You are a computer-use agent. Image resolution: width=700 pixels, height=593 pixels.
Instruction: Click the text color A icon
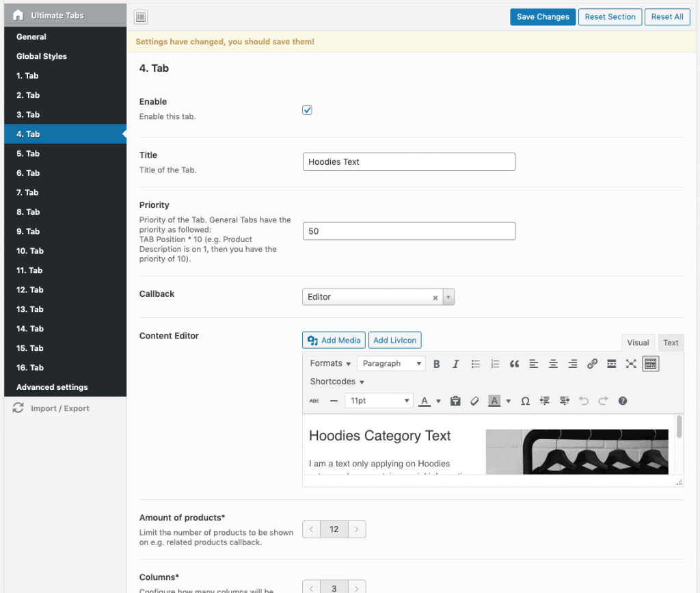point(425,401)
